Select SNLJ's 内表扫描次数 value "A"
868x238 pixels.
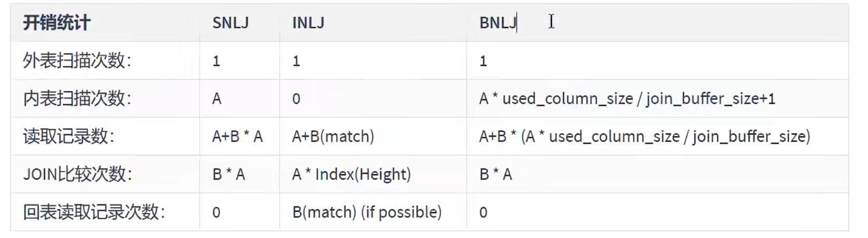tap(217, 99)
